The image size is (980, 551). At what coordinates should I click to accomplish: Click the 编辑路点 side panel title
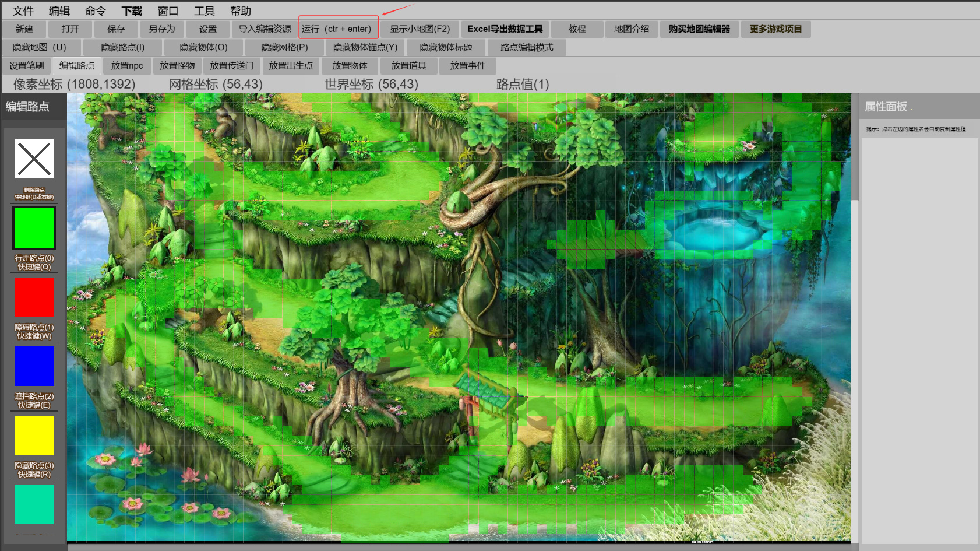pos(27,107)
